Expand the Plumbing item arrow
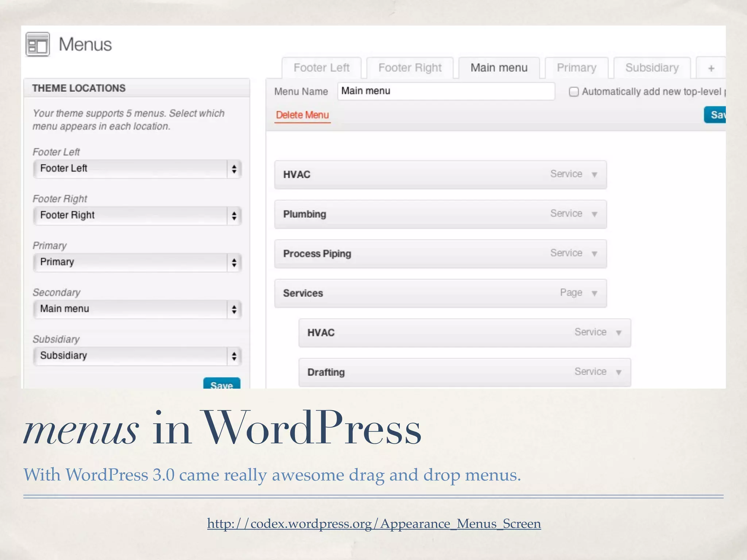 tap(595, 214)
